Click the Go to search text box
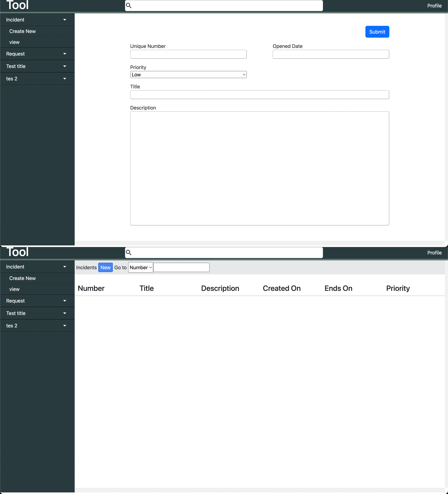Image resolution: width=448 pixels, height=494 pixels. pos(181,268)
